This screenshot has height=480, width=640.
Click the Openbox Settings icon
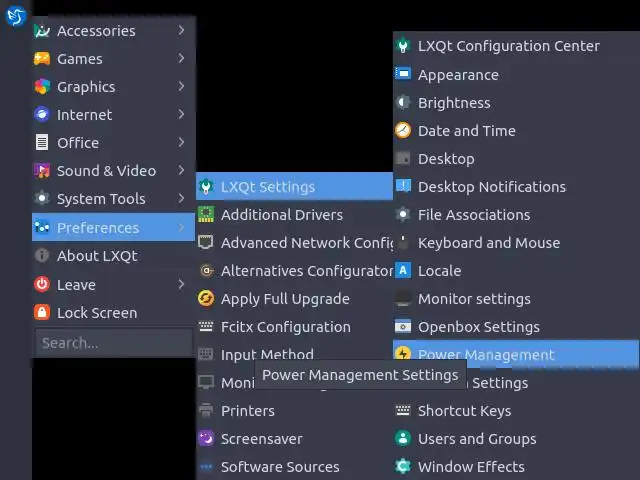[x=403, y=327]
